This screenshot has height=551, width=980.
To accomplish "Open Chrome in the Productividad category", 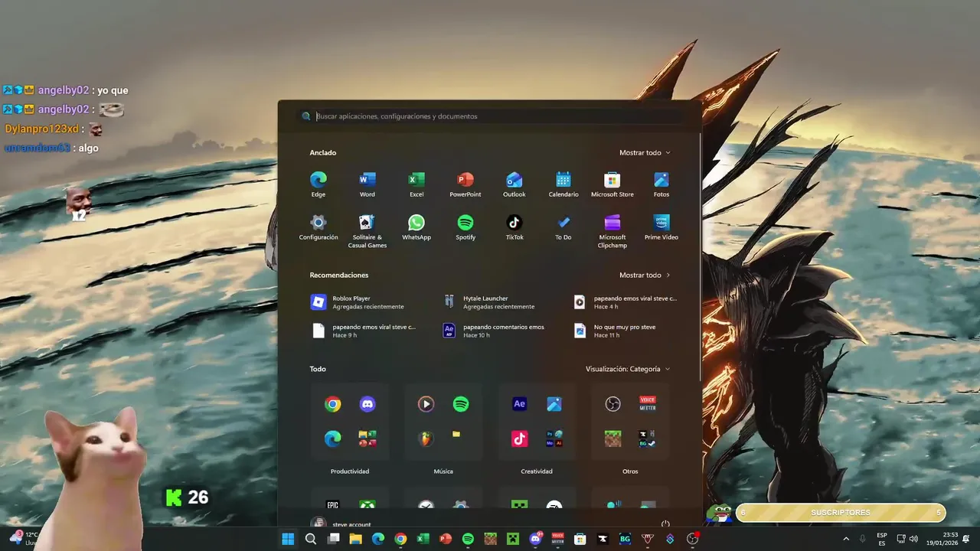I will coord(332,404).
